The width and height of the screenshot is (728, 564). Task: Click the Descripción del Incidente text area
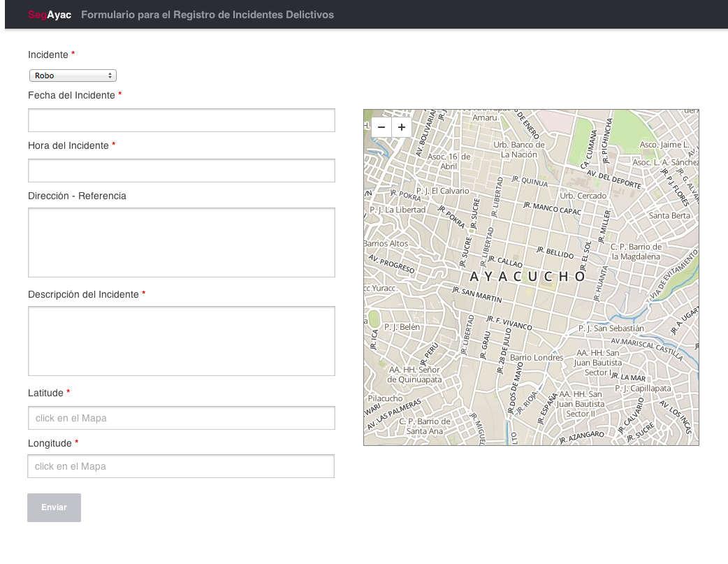point(181,341)
